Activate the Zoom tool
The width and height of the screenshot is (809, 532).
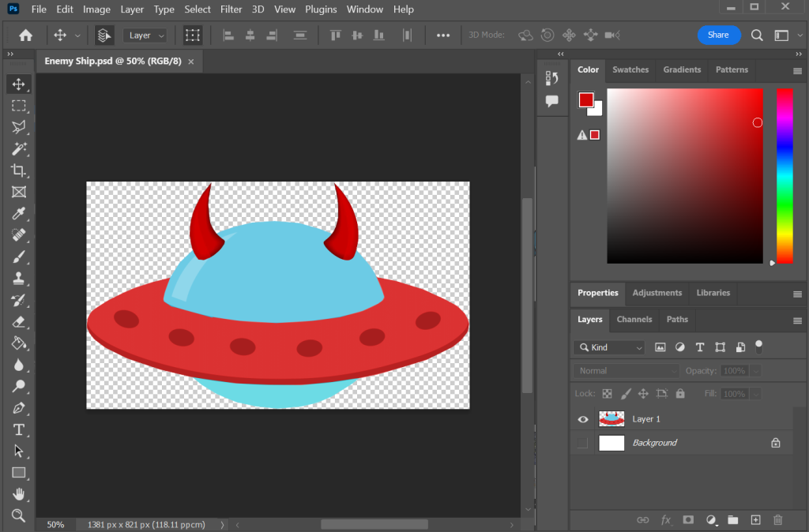(x=19, y=515)
